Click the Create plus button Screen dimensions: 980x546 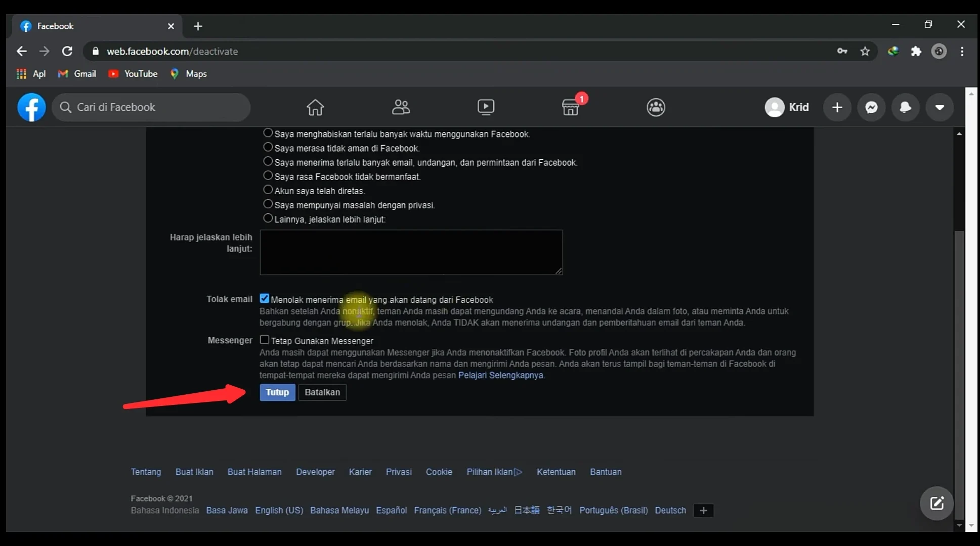pos(837,107)
